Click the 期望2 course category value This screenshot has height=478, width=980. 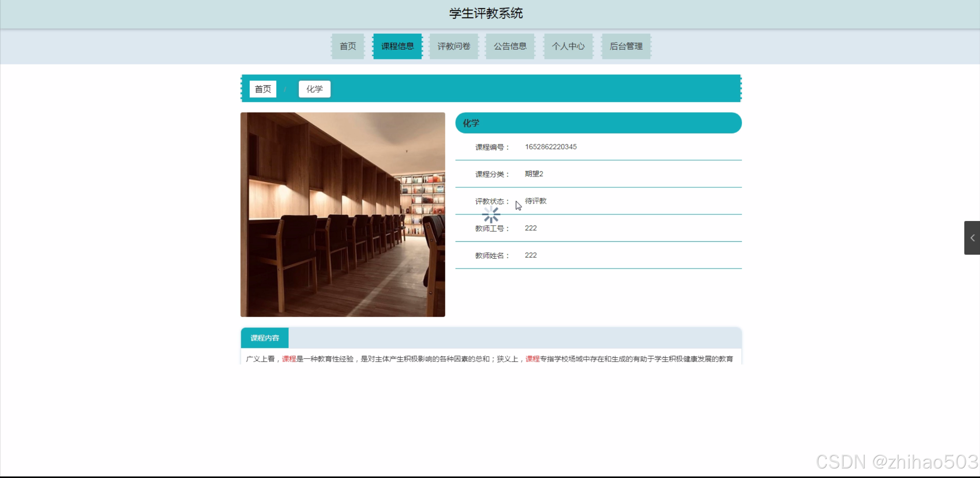pos(533,174)
